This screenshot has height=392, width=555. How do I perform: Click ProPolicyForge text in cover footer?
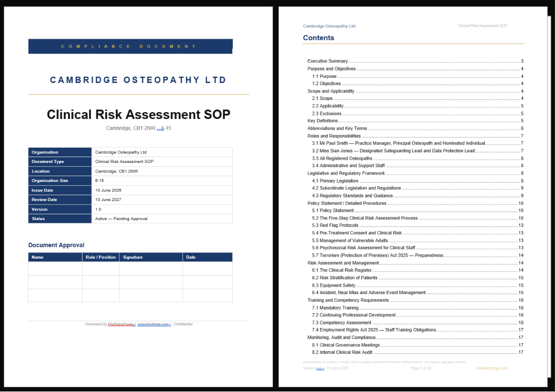tap(121, 324)
